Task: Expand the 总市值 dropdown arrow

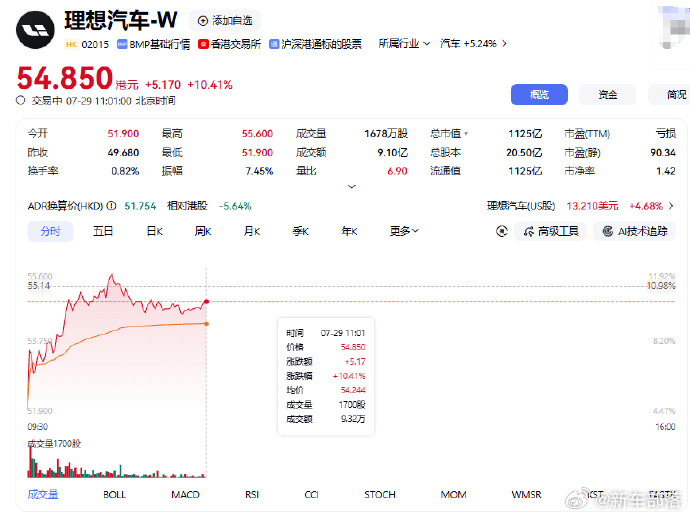Action: [466, 134]
